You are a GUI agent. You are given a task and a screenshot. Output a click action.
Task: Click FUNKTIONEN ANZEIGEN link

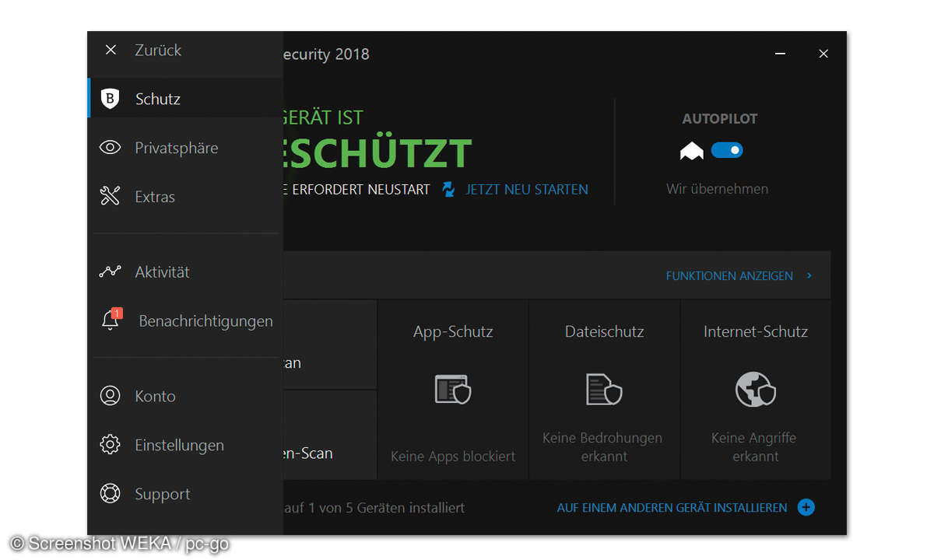point(729,275)
